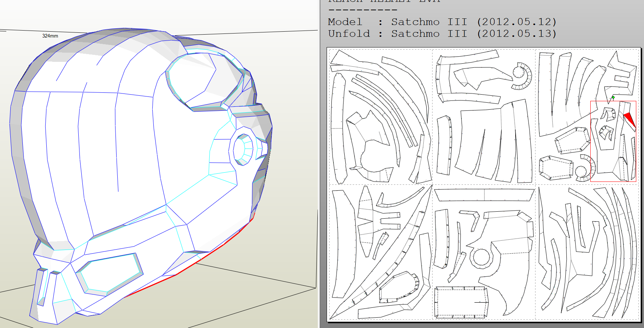The height and width of the screenshot is (328, 644).
Task: Click the green rotation handle on selected part
Action: click(x=613, y=97)
